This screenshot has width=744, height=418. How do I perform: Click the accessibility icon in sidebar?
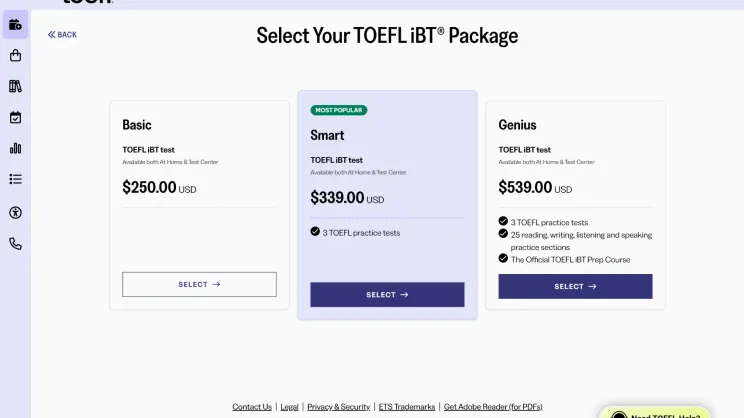click(15, 212)
